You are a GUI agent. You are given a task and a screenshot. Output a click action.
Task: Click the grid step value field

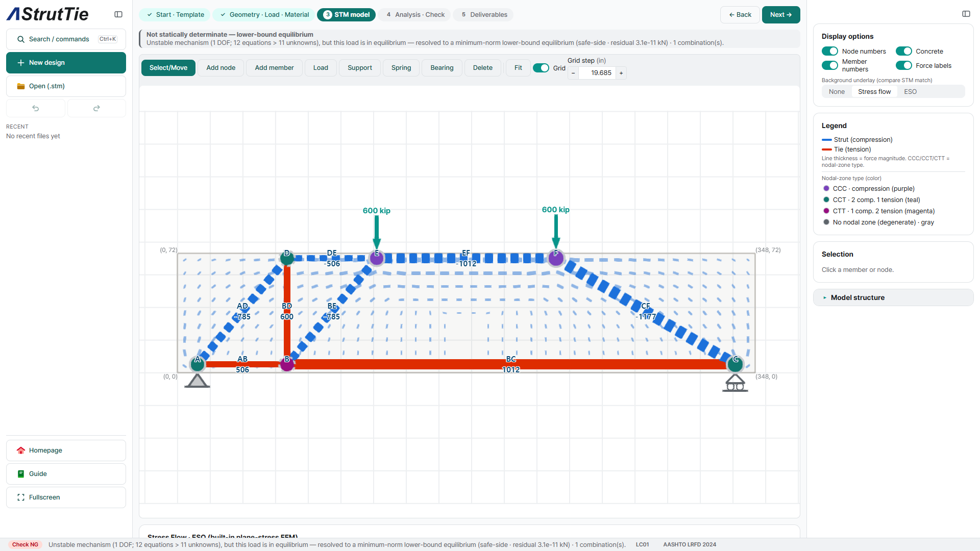point(597,73)
